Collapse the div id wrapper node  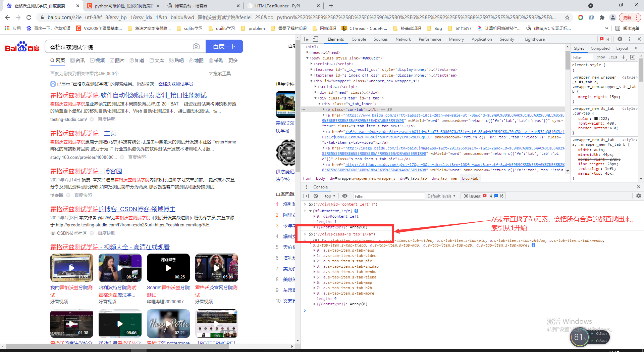(x=311, y=81)
